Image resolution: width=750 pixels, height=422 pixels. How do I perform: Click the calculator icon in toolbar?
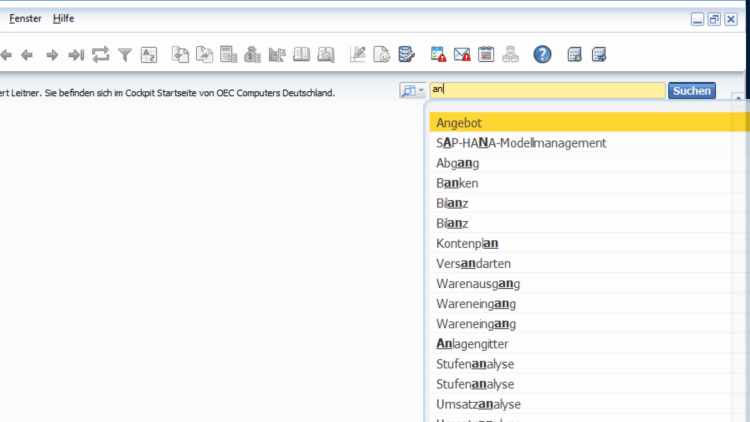(228, 55)
